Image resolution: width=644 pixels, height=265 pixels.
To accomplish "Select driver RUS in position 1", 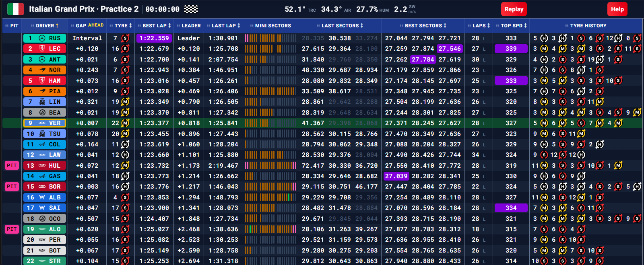I will click(44, 38).
